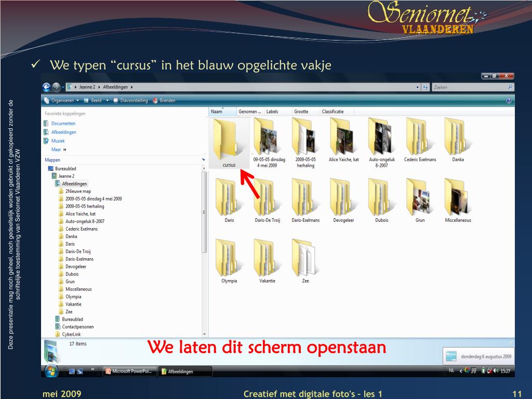This screenshot has width=532, height=399.
Task: Open the Help question mark icon
Action: [509, 101]
